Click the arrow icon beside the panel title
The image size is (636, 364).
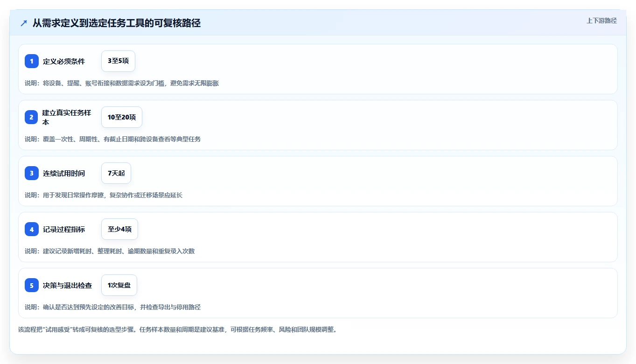click(x=23, y=23)
